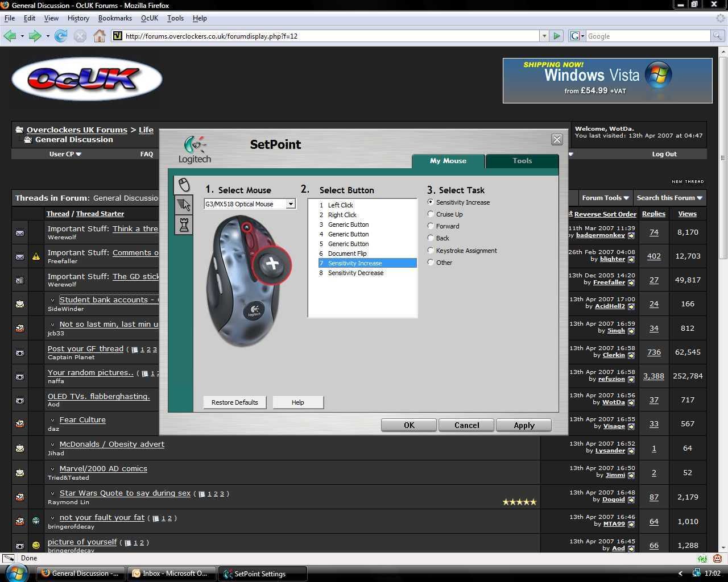Expand the Search this Forum menu
This screenshot has width=728, height=582.
[669, 198]
